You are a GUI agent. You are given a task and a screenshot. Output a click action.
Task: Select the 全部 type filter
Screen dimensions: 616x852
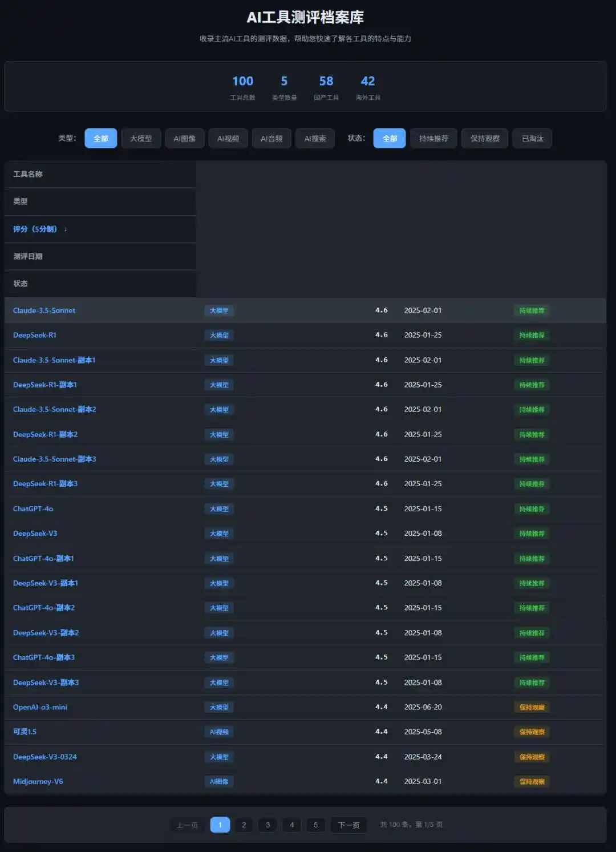pyautogui.click(x=101, y=138)
